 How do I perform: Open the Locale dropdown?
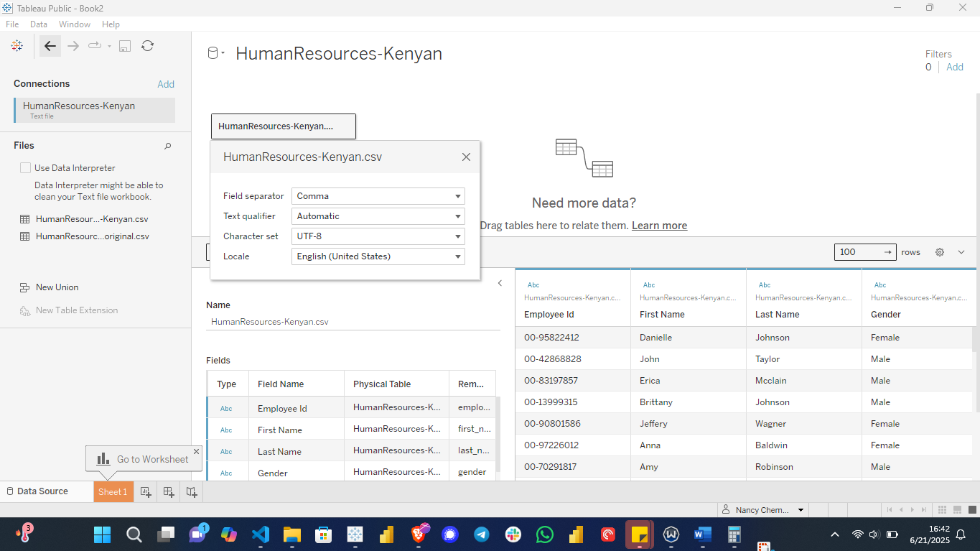(378, 256)
